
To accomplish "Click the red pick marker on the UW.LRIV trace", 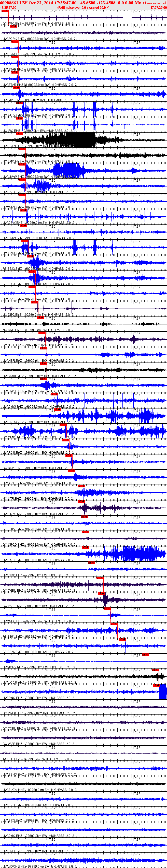I will (x=81, y=501).
